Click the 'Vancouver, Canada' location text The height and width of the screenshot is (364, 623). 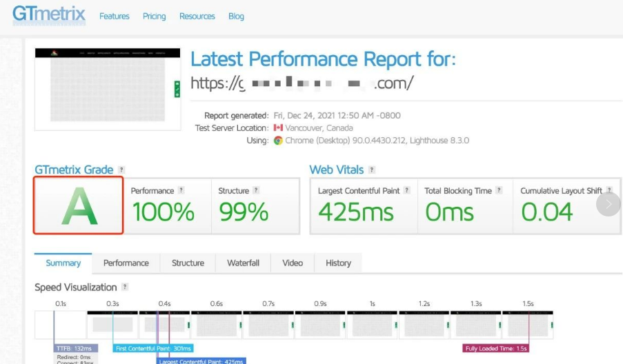(319, 128)
